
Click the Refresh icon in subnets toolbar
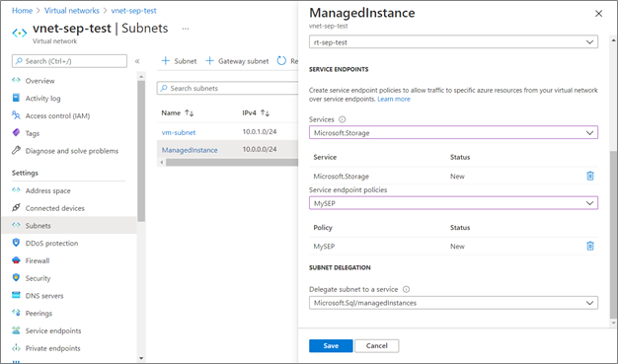(x=281, y=61)
